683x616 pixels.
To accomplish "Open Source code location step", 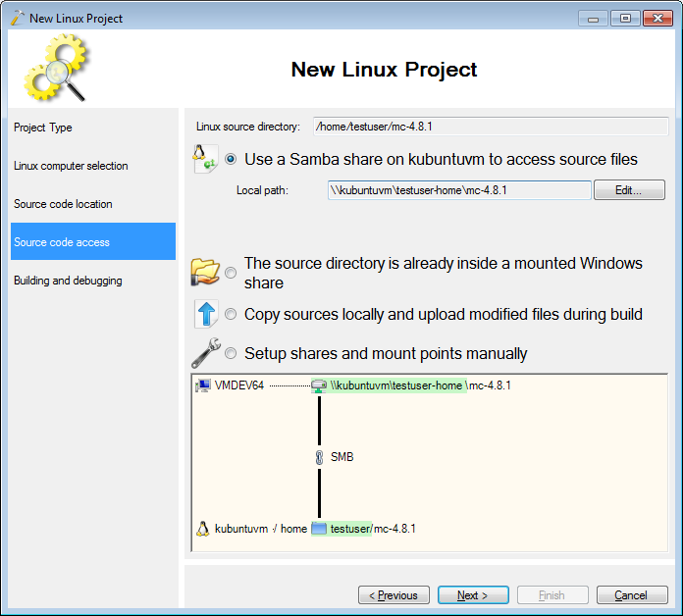I will pos(93,204).
